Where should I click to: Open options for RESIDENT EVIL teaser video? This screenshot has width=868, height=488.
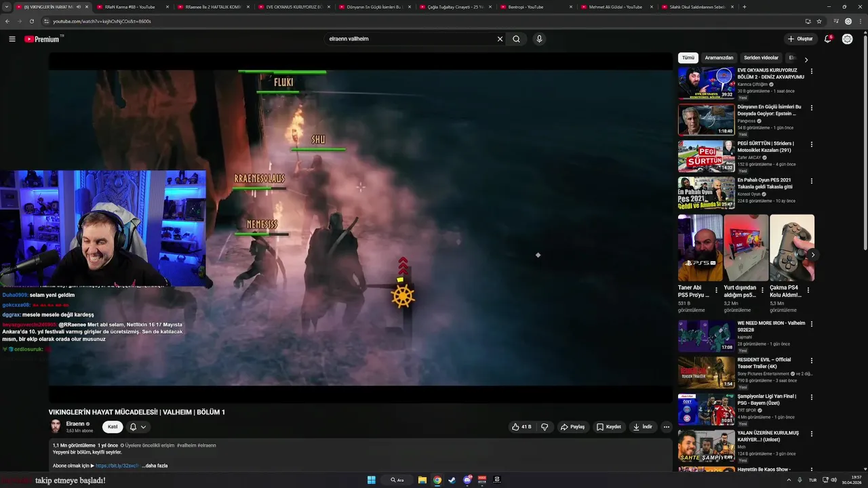click(811, 361)
